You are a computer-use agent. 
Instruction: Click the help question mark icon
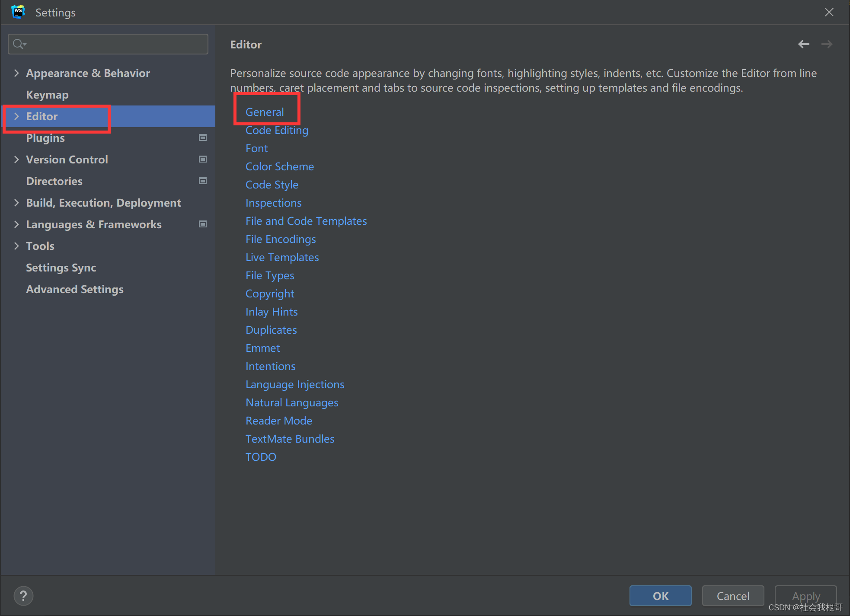(x=23, y=596)
